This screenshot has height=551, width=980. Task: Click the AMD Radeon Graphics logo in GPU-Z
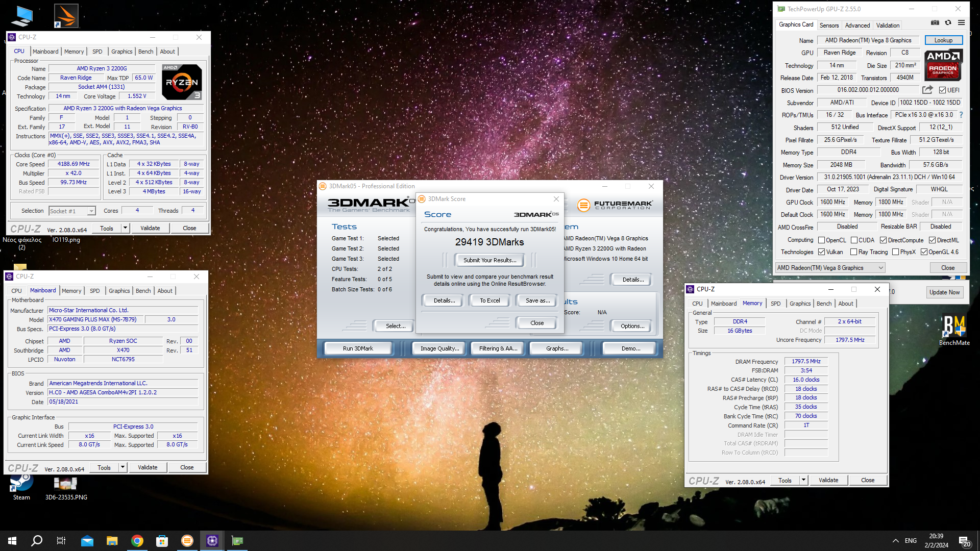[943, 65]
